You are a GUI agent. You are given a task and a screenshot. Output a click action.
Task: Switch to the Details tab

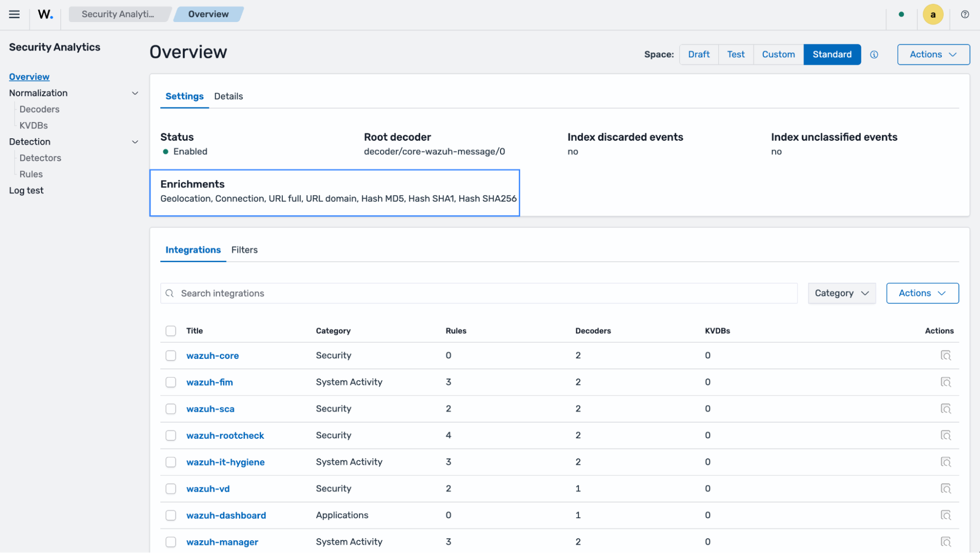tap(228, 96)
